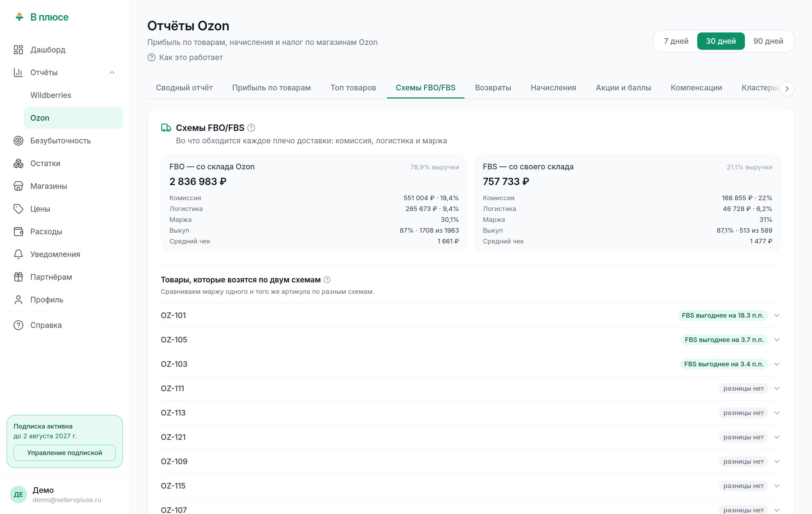
Task: Go to the Возвраты tab
Action: coord(493,88)
